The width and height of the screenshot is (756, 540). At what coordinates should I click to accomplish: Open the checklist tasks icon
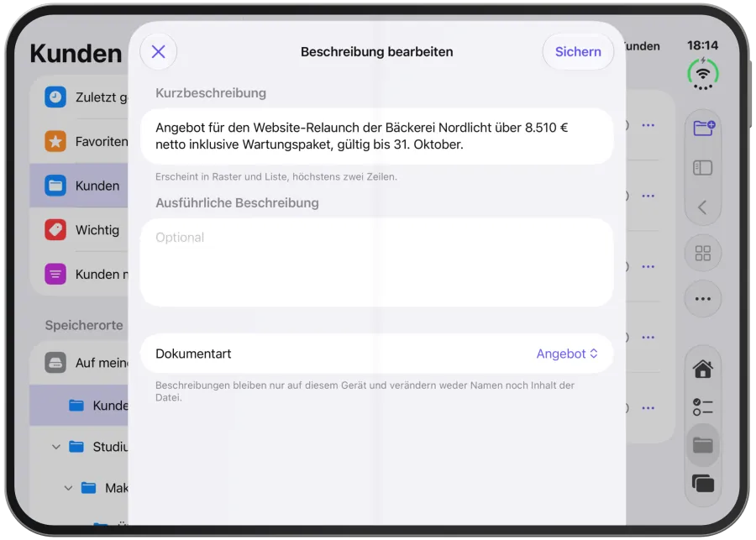click(x=702, y=407)
